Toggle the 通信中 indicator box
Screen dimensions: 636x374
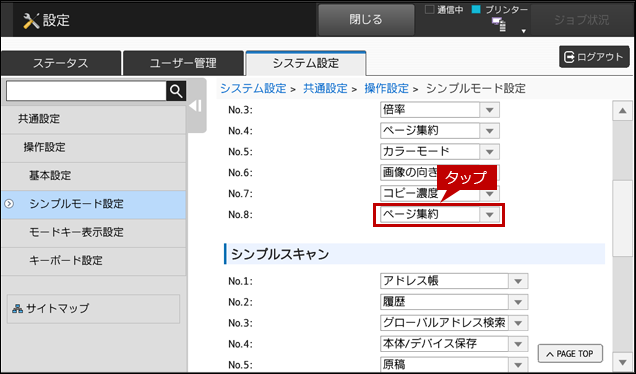[x=429, y=10]
